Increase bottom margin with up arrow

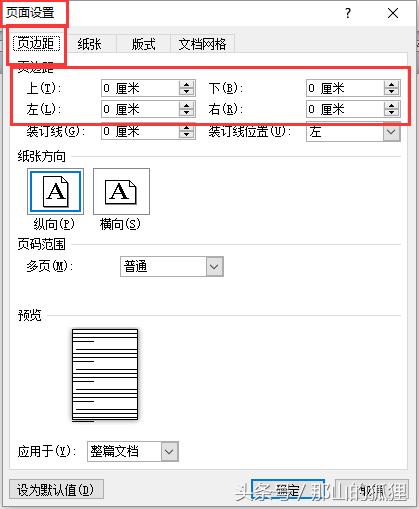point(392,84)
